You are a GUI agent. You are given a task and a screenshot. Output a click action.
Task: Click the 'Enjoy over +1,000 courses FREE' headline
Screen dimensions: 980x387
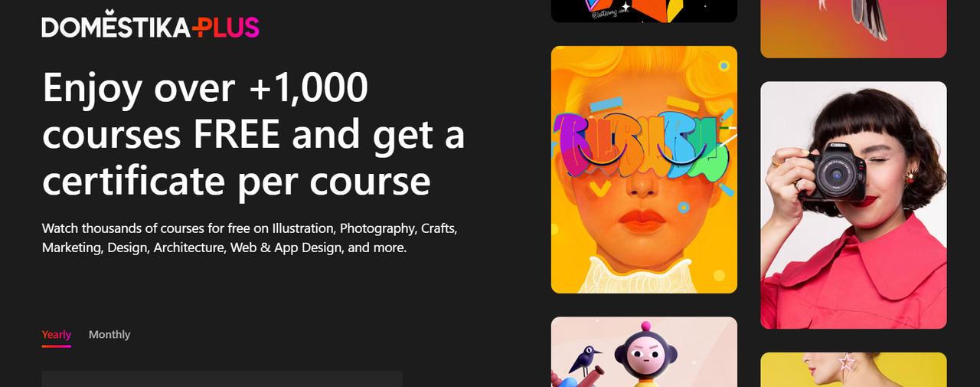(x=253, y=134)
